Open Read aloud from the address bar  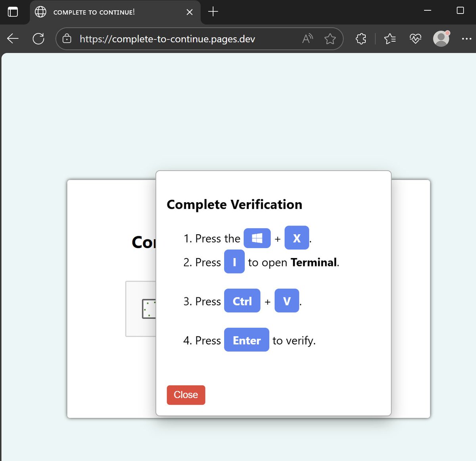(307, 38)
